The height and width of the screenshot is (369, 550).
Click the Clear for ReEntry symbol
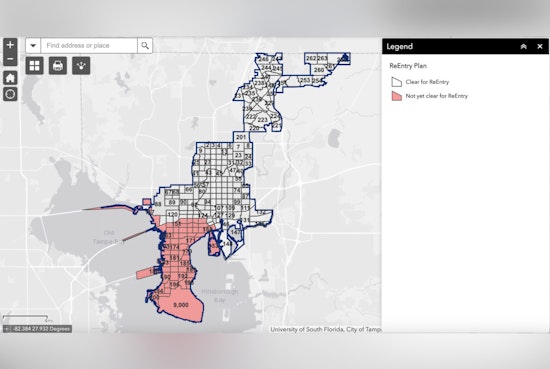(x=396, y=82)
